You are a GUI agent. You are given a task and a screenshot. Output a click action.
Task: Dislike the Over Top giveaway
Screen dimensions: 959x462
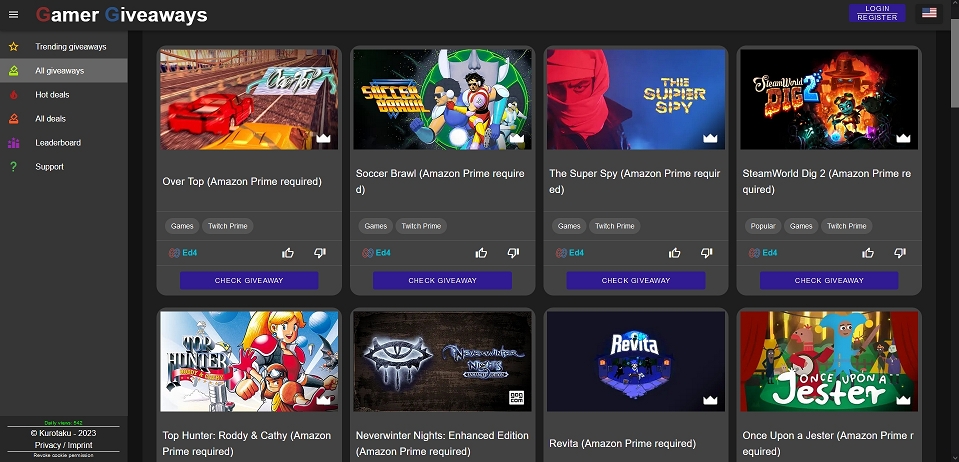point(320,253)
